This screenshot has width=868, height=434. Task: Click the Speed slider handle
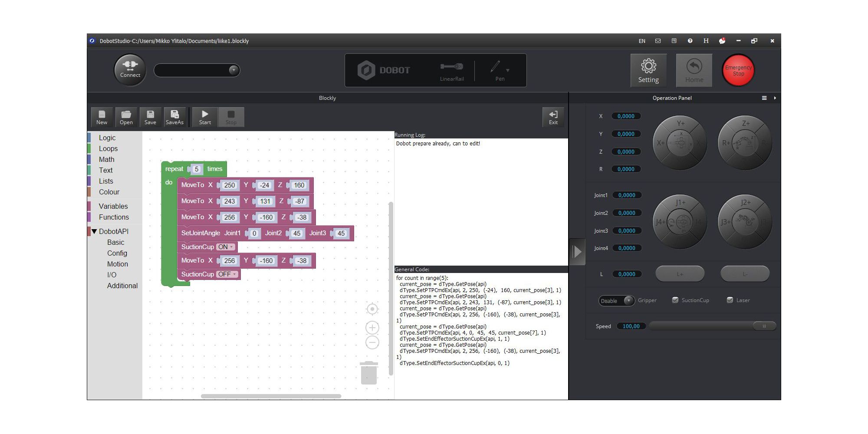coord(764,326)
